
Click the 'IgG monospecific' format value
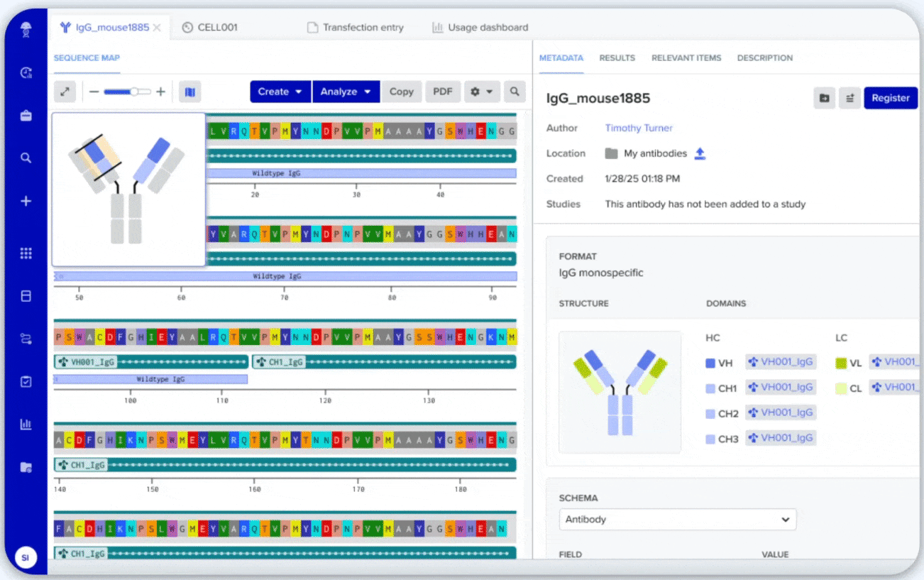click(601, 273)
